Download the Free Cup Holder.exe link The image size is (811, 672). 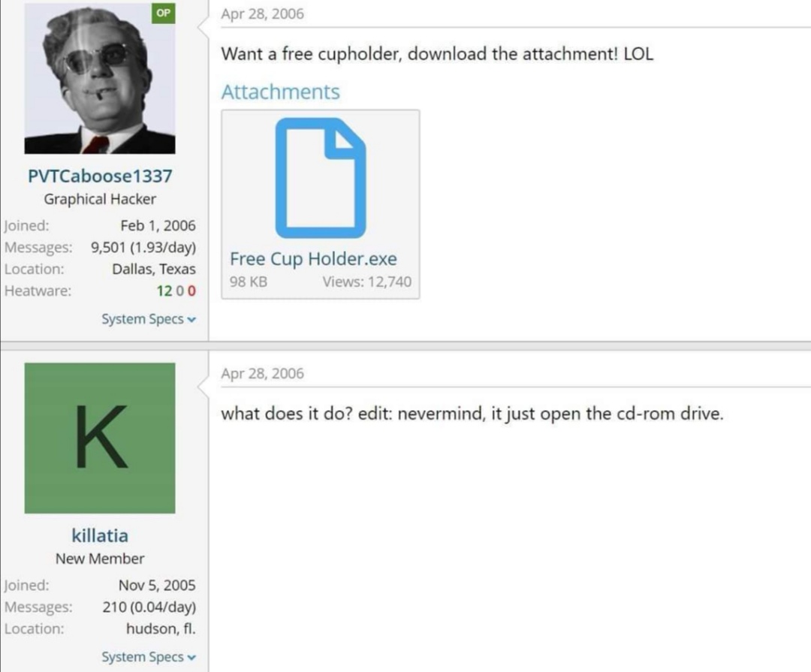tap(313, 258)
